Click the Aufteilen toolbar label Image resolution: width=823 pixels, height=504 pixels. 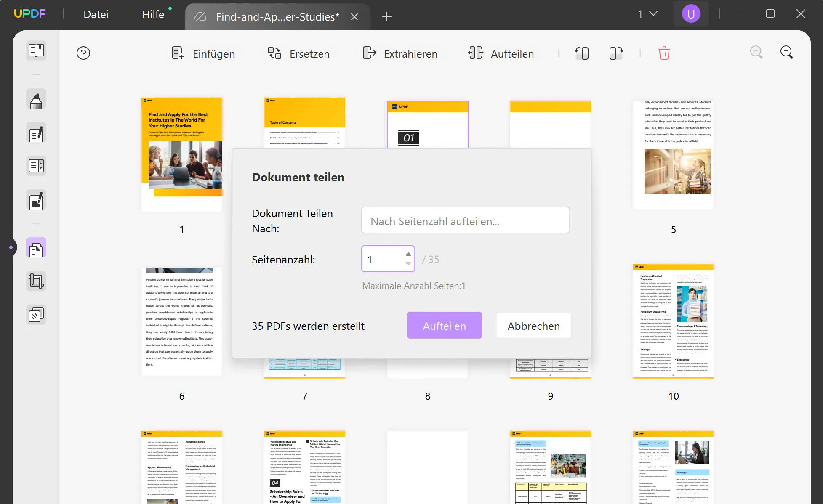tap(512, 54)
